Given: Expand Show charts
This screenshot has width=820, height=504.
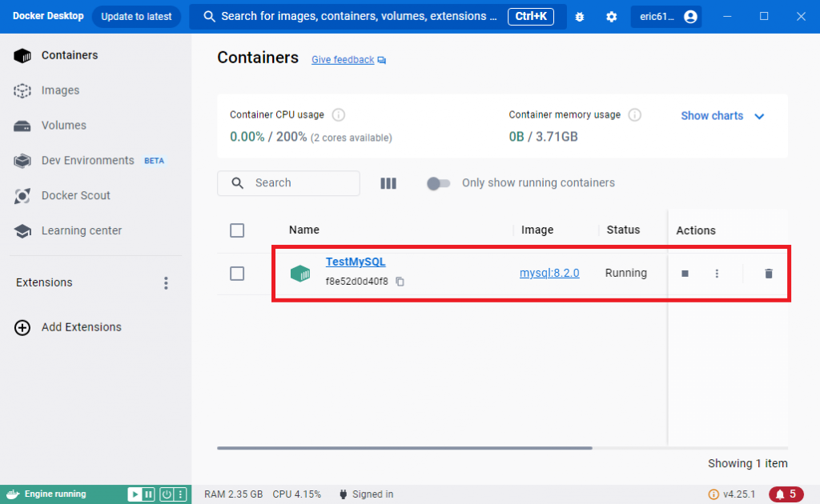Looking at the screenshot, I should point(722,116).
